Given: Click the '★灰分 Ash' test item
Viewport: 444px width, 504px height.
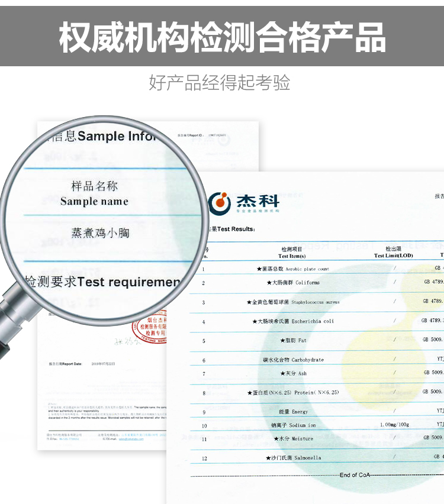Looking at the screenshot, I should (x=293, y=373).
